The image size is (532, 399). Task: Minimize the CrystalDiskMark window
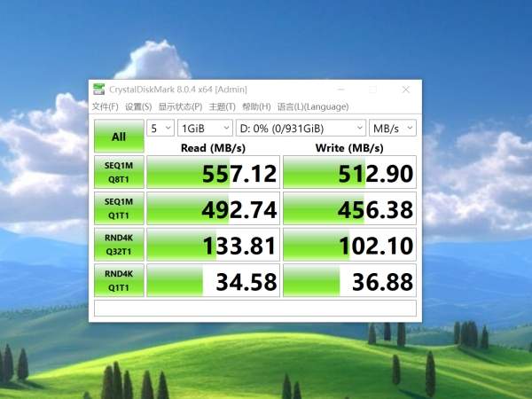341,90
